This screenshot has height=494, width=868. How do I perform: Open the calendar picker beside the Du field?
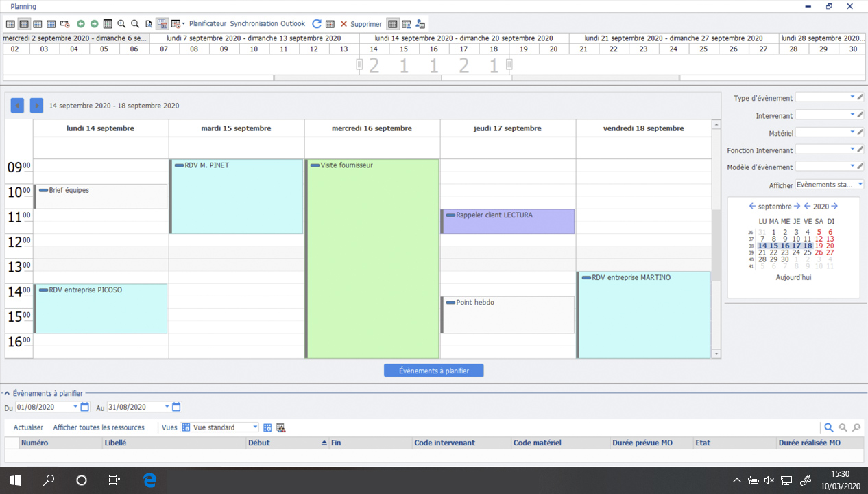pyautogui.click(x=84, y=407)
